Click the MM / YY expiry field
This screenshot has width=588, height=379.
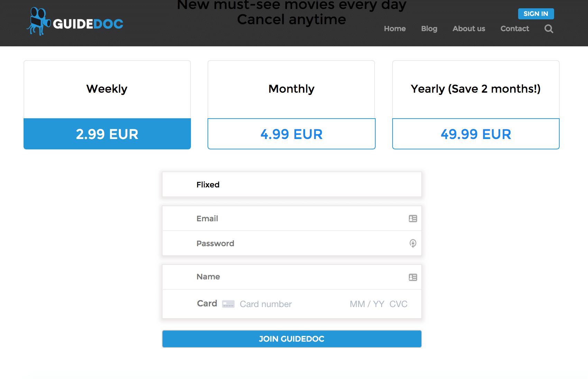(x=367, y=304)
